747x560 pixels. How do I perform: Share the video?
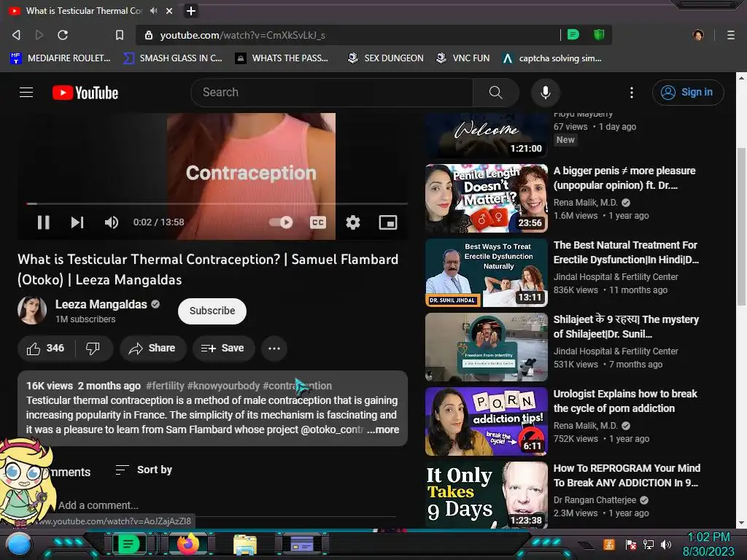click(152, 349)
